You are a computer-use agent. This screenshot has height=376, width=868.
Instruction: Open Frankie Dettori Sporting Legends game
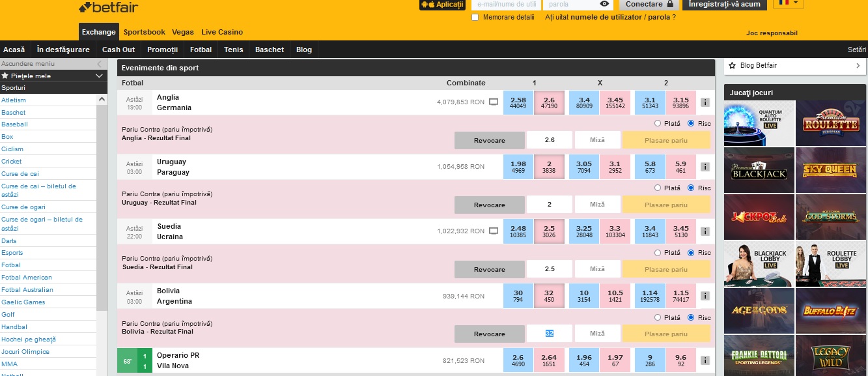759,356
